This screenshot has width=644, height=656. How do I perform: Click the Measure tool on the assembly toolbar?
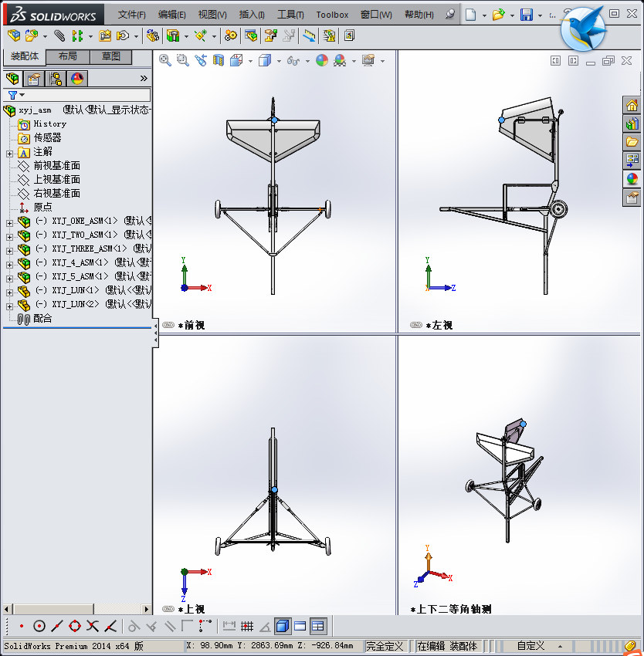click(309, 36)
